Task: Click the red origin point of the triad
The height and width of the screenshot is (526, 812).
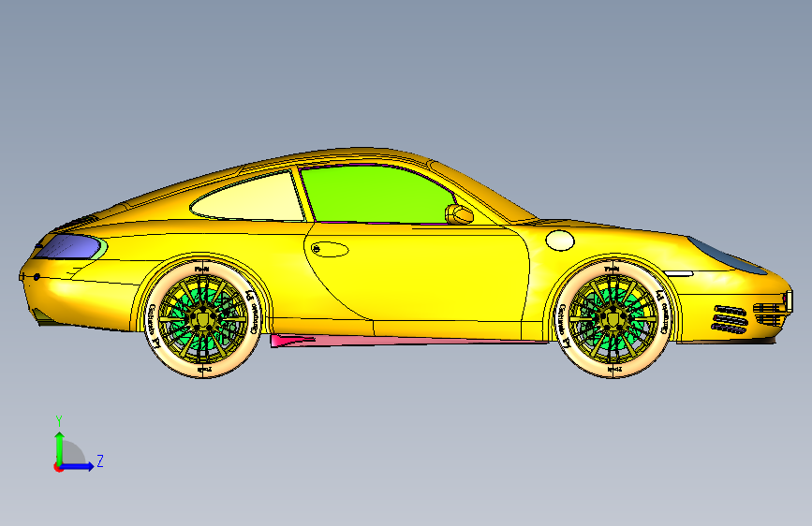Action: point(58,467)
